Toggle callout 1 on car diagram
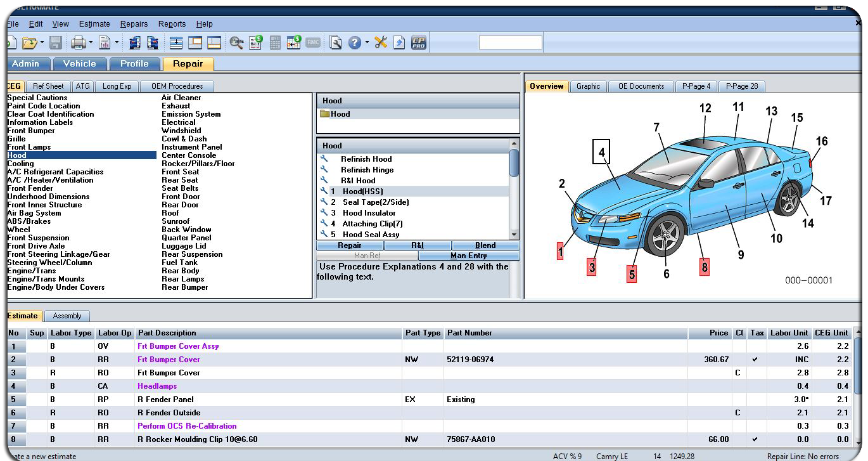Viewport: 868px width, 461px height. (x=560, y=251)
